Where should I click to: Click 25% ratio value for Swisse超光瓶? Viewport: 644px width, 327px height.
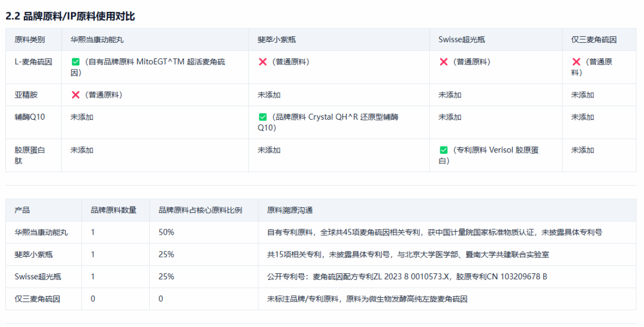[166, 276]
